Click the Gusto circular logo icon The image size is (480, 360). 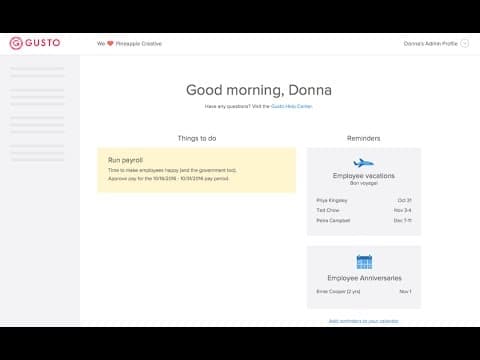16,43
